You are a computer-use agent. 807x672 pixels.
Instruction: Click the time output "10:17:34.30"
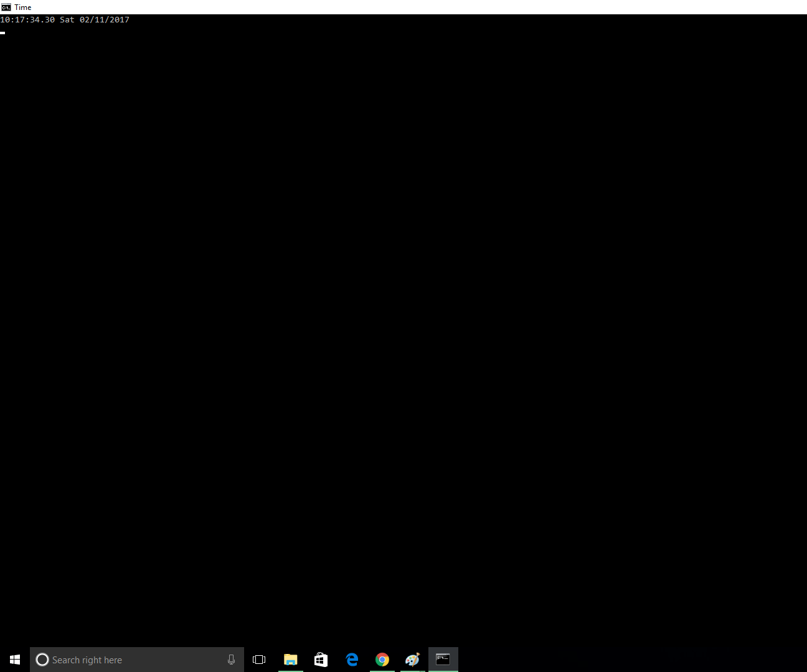tap(27, 20)
